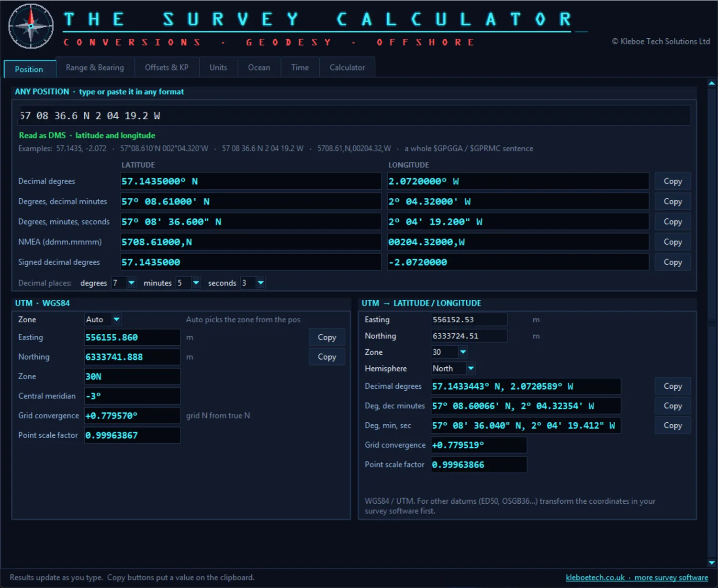Click the Point scale factor 0.99963867 field
The width and height of the screenshot is (718, 588).
[x=133, y=436]
